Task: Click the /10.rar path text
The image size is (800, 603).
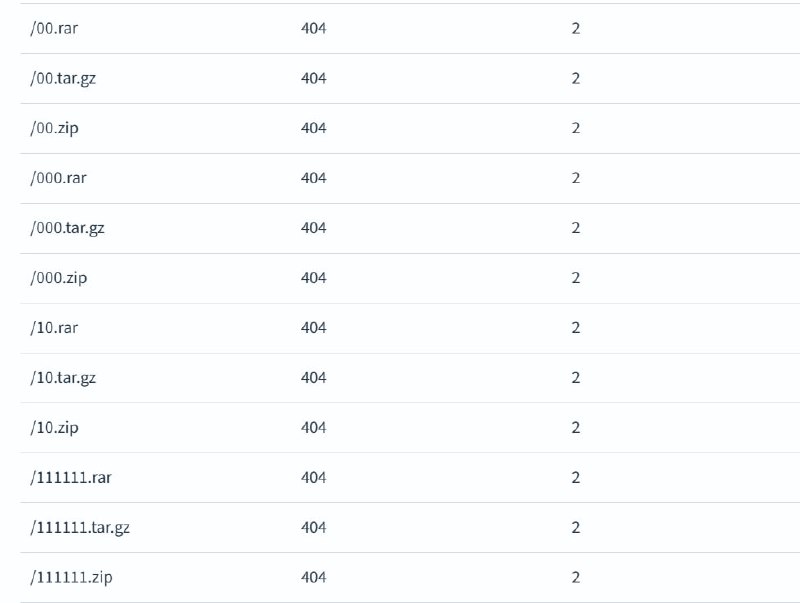Action: pos(54,328)
